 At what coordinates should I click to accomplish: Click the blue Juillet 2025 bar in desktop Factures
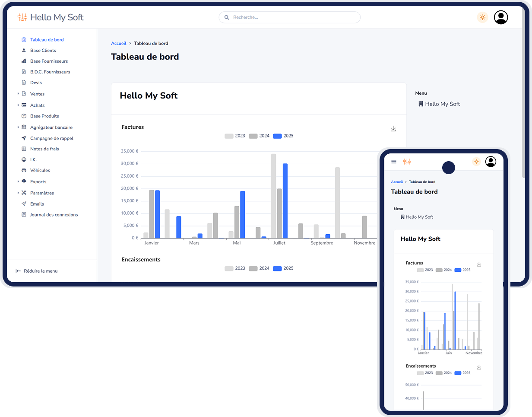click(285, 201)
